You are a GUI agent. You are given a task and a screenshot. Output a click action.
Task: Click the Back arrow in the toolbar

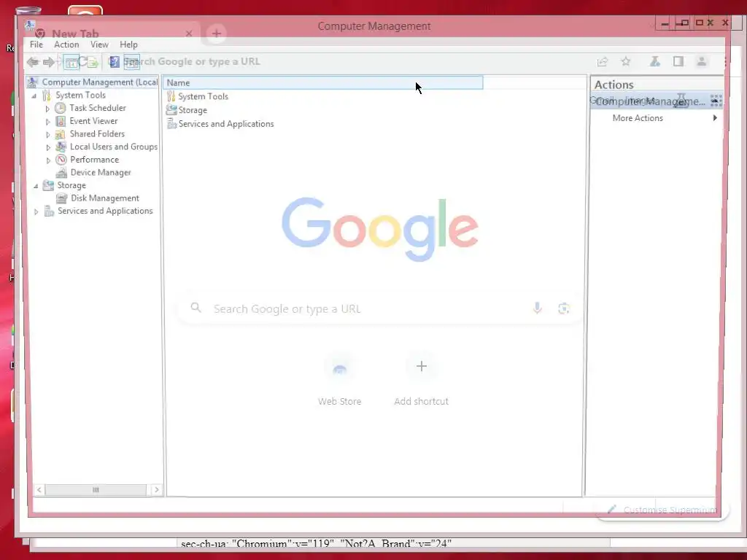[33, 62]
